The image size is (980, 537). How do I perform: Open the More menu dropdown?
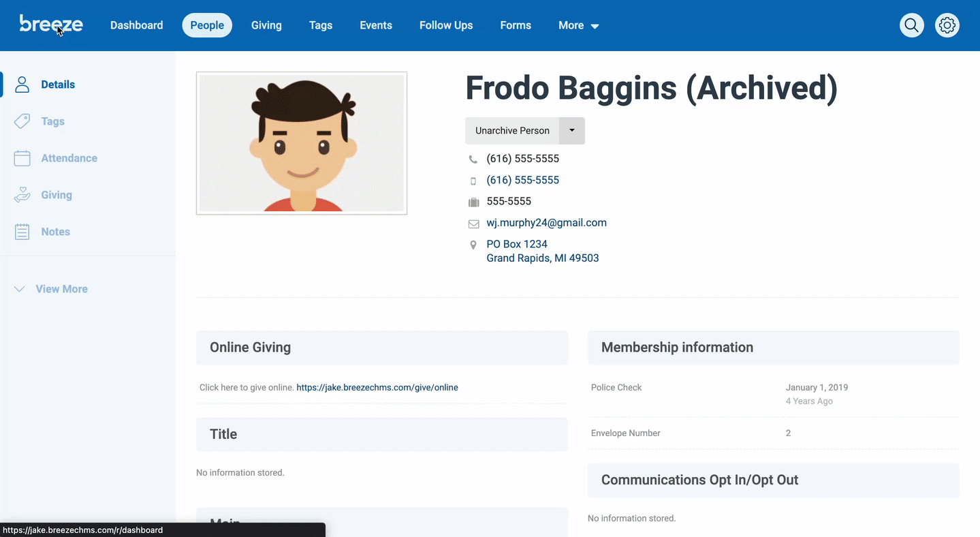tap(579, 25)
